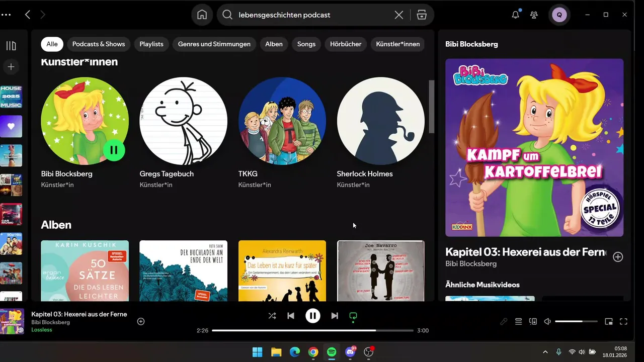Select the Alle filter chip
This screenshot has height=362, width=644.
(x=52, y=44)
